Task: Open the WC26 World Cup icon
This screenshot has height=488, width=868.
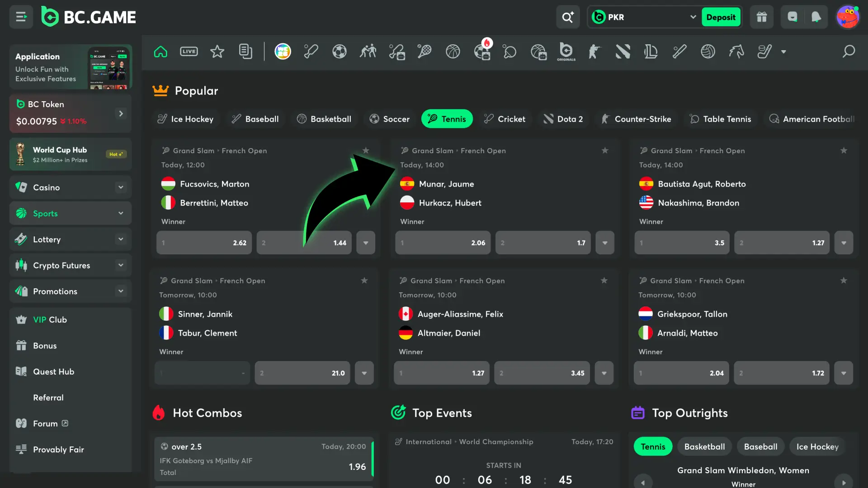Action: click(283, 52)
